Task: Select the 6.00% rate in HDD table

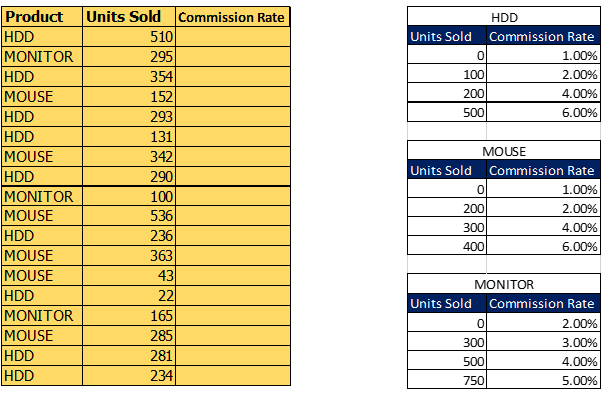Action: pos(543,112)
